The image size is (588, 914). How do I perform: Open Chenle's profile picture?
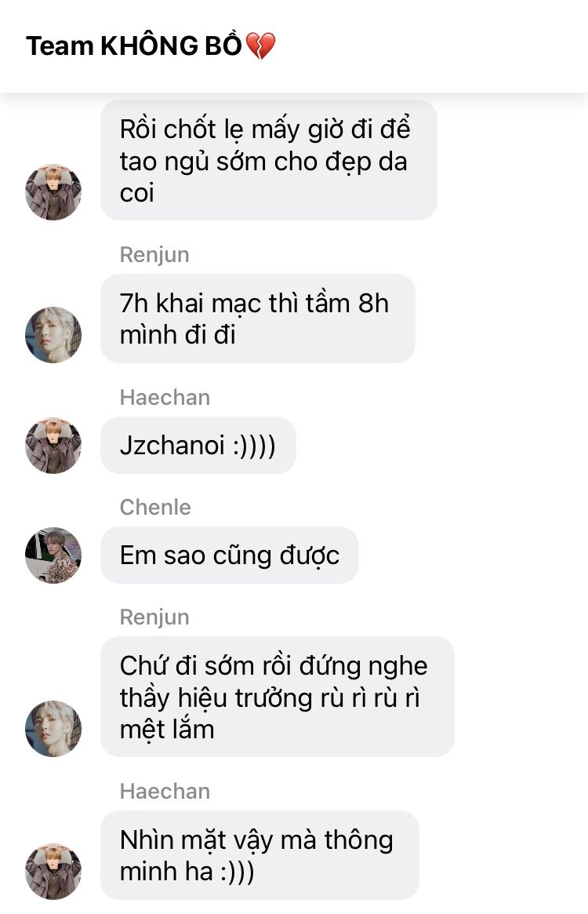(x=53, y=555)
